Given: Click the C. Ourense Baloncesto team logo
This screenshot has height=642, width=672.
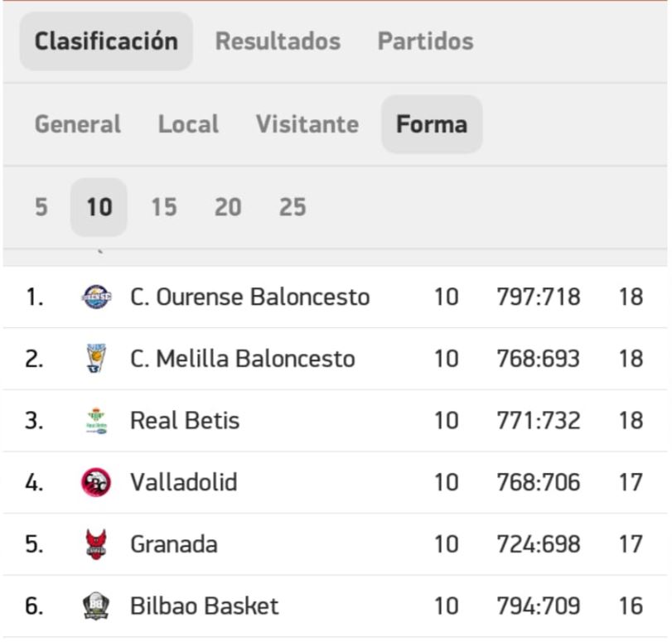Looking at the screenshot, I should point(96,297).
